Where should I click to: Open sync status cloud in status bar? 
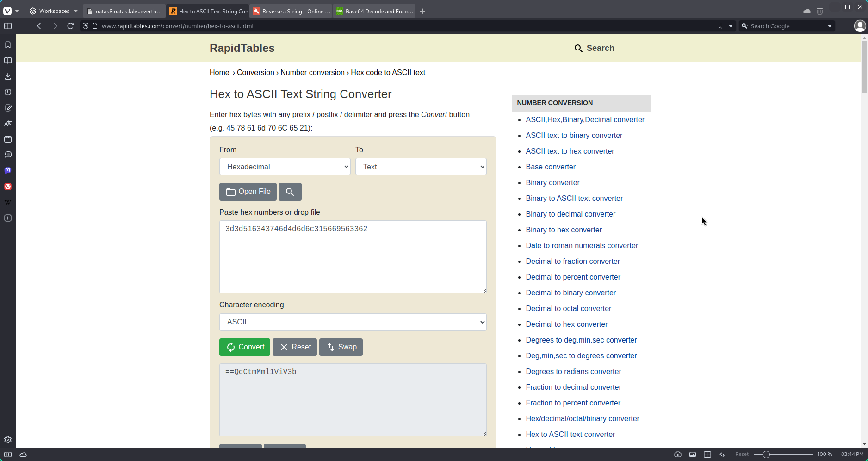[23, 455]
